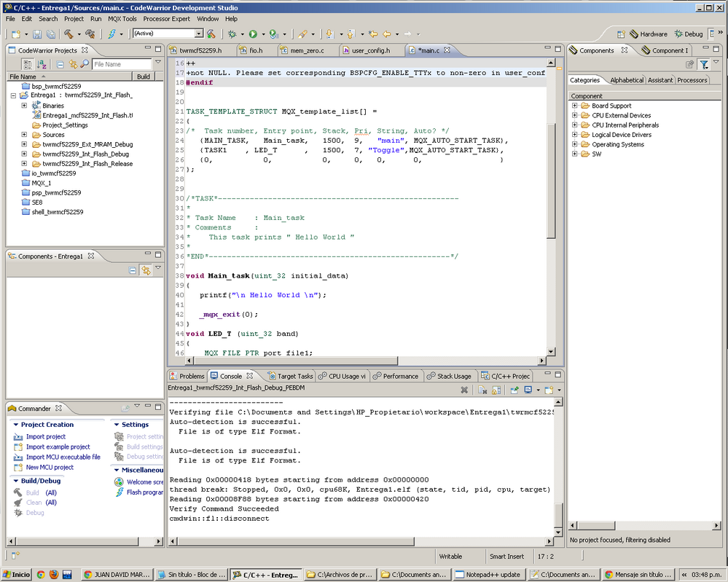The height and width of the screenshot is (582, 728).
Task: Expand the Operating Systems category
Action: pos(574,144)
